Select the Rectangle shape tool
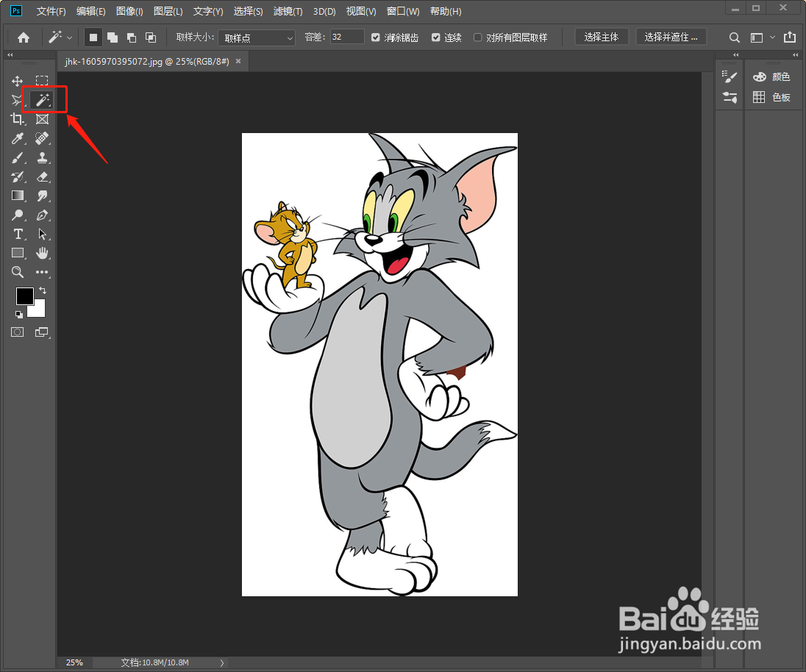The width and height of the screenshot is (806, 672). [17, 253]
